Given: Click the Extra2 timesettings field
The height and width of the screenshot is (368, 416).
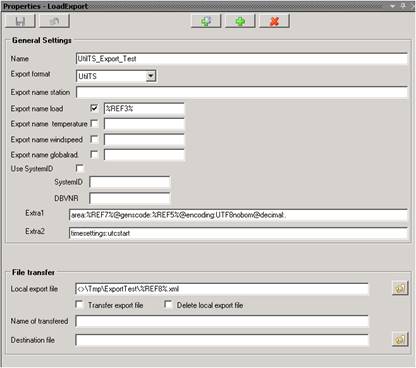Looking at the screenshot, I should pos(238,233).
